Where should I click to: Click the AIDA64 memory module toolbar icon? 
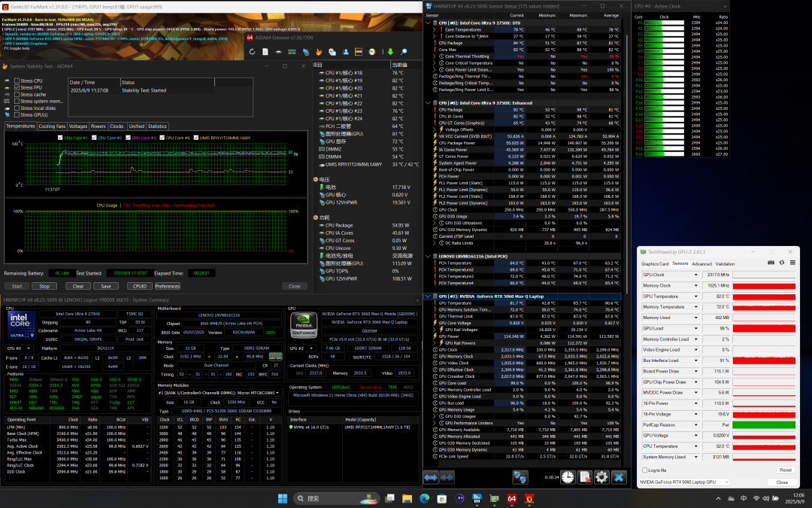click(x=292, y=52)
